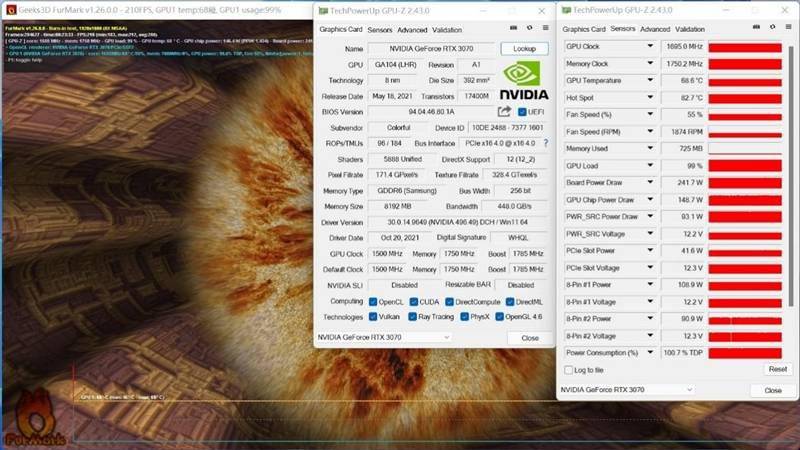Viewport: 800px width, 450px height.
Task: Toggle the DirectCompute checkbox
Action: click(x=449, y=302)
